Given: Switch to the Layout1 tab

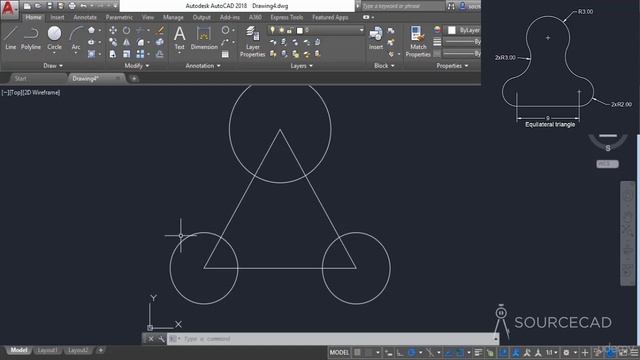Looking at the screenshot, I should 47,350.
